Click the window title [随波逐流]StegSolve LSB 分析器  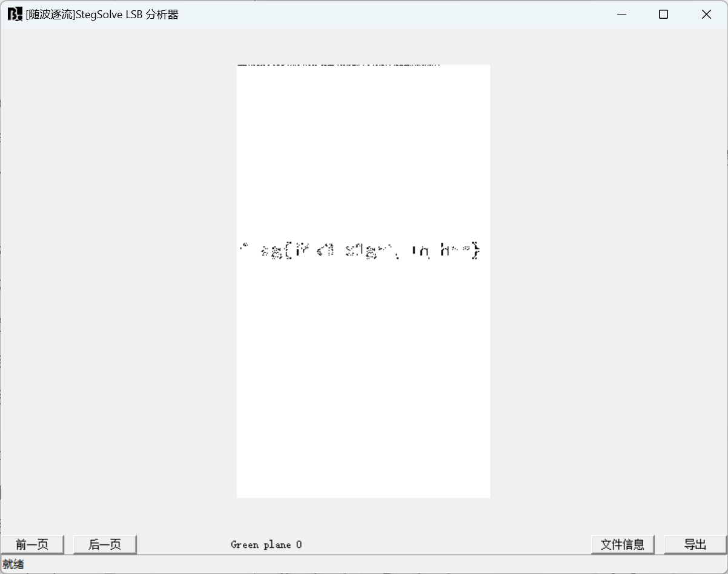click(x=100, y=14)
